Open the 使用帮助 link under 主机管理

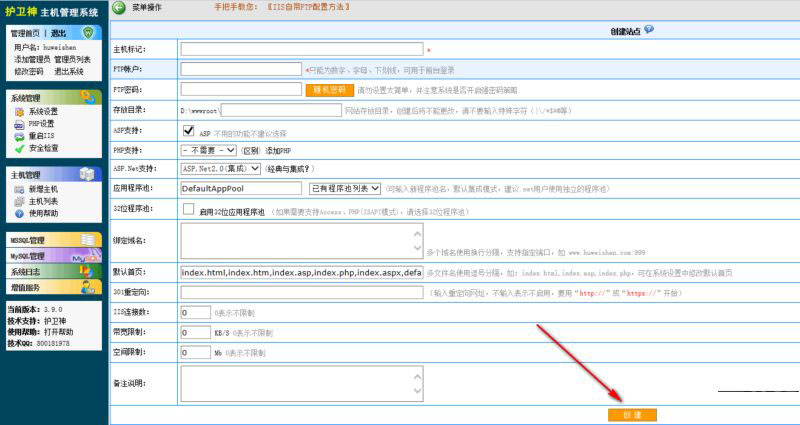pos(43,214)
